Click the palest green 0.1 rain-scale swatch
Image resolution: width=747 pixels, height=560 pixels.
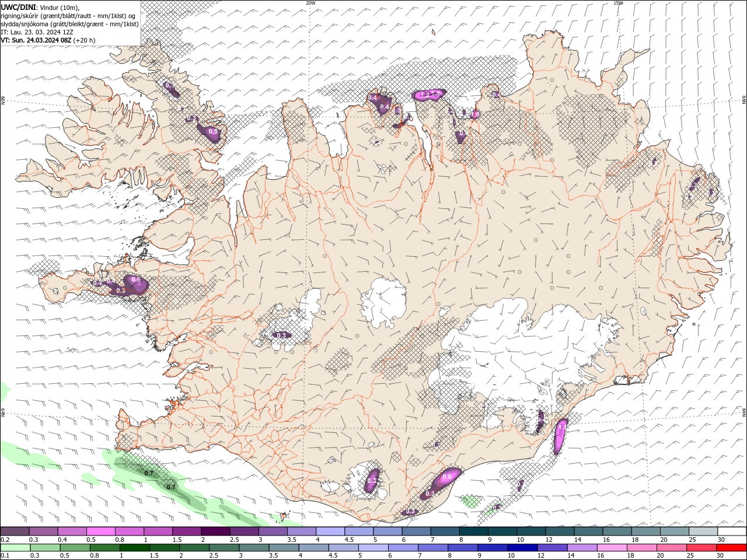15,548
